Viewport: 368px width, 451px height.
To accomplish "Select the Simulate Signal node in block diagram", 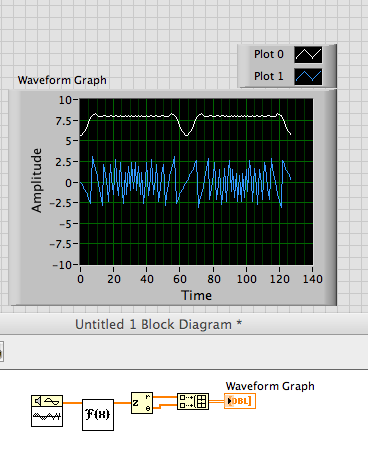I will coord(47,411).
